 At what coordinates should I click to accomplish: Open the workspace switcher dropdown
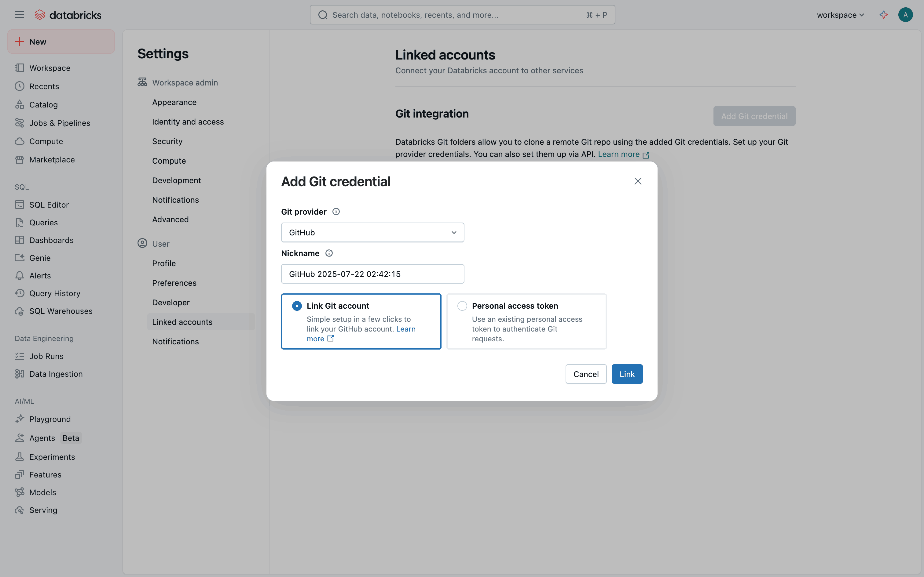pyautogui.click(x=840, y=15)
